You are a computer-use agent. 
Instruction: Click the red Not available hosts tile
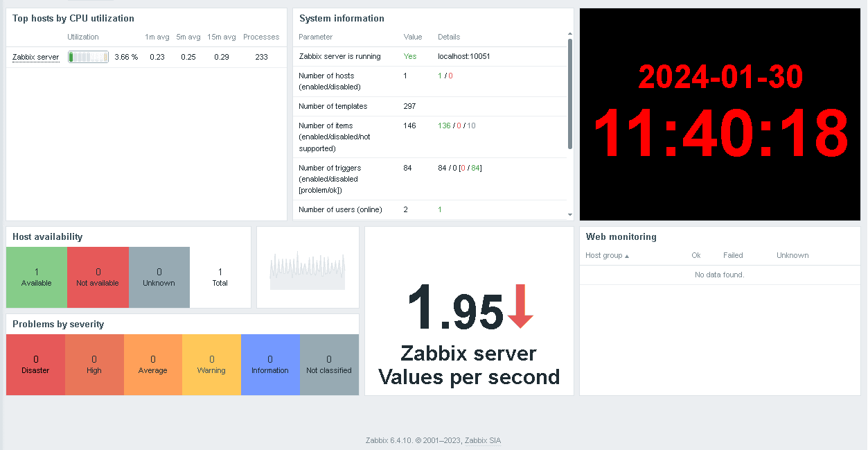pyautogui.click(x=98, y=277)
